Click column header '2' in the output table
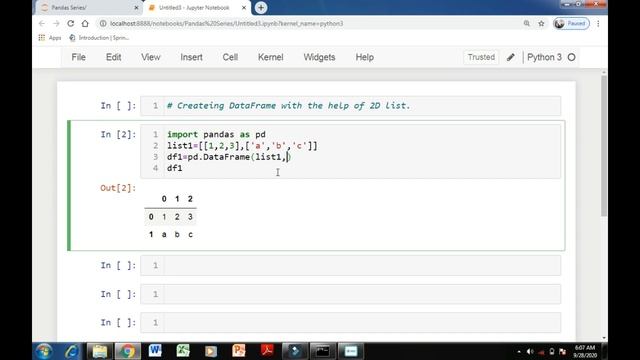640x360 pixels. (190, 199)
